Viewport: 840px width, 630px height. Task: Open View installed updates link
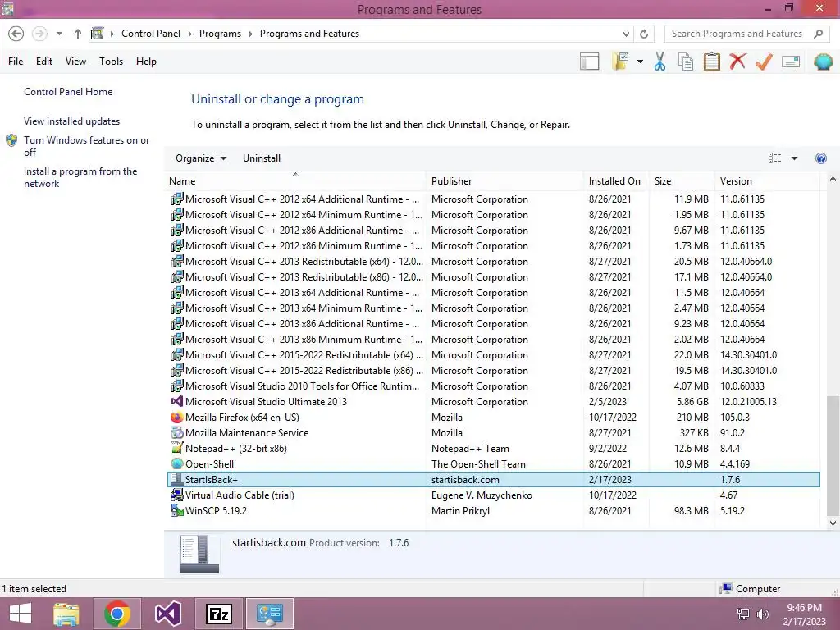[x=71, y=121]
